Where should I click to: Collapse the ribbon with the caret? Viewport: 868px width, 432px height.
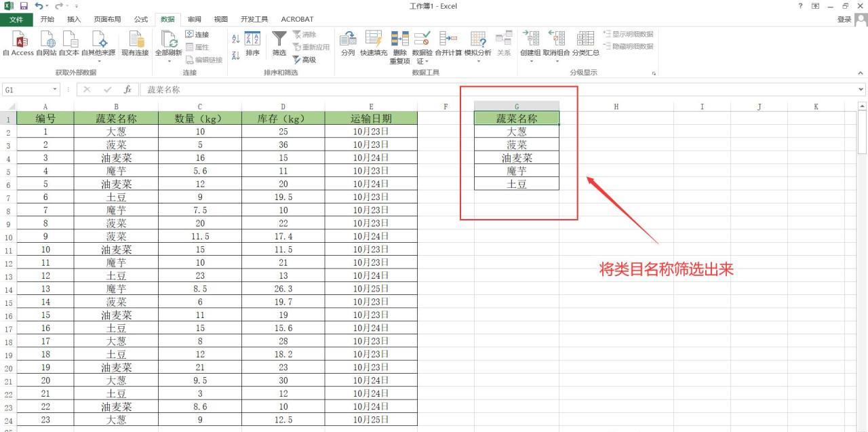pos(861,73)
